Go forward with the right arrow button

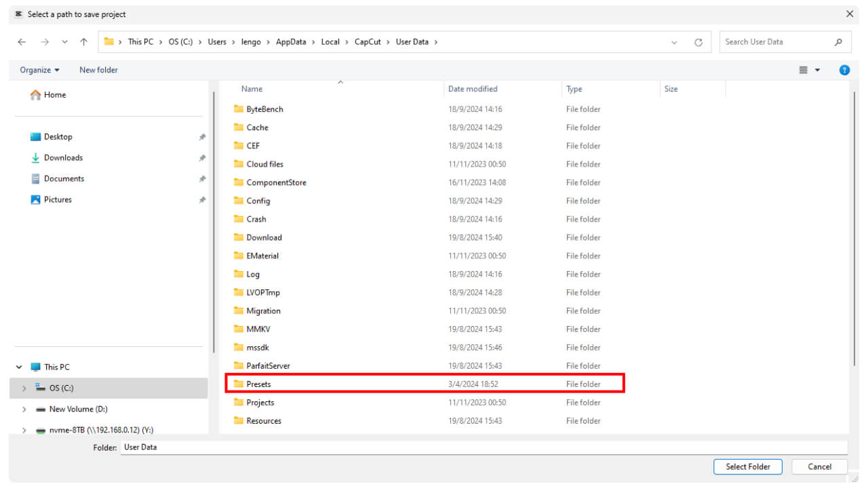[44, 42]
